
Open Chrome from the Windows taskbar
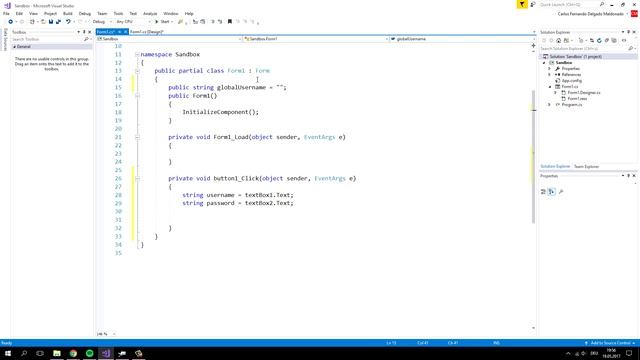(73, 353)
